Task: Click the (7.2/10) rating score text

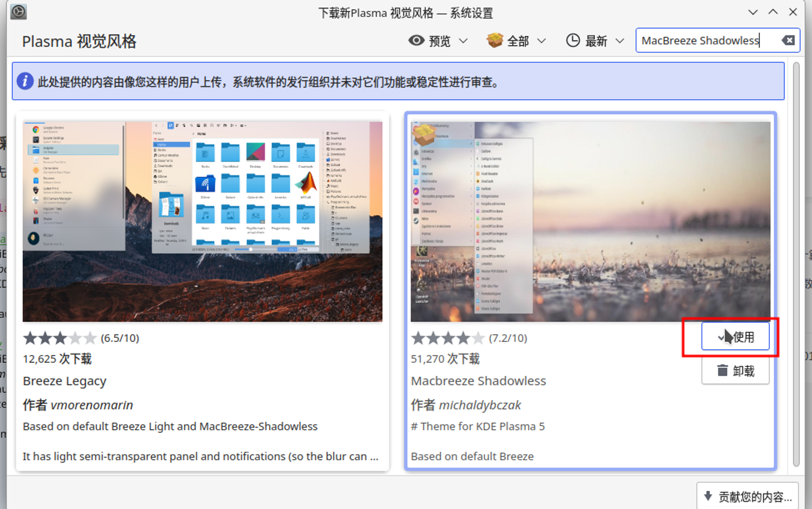Action: click(x=508, y=338)
